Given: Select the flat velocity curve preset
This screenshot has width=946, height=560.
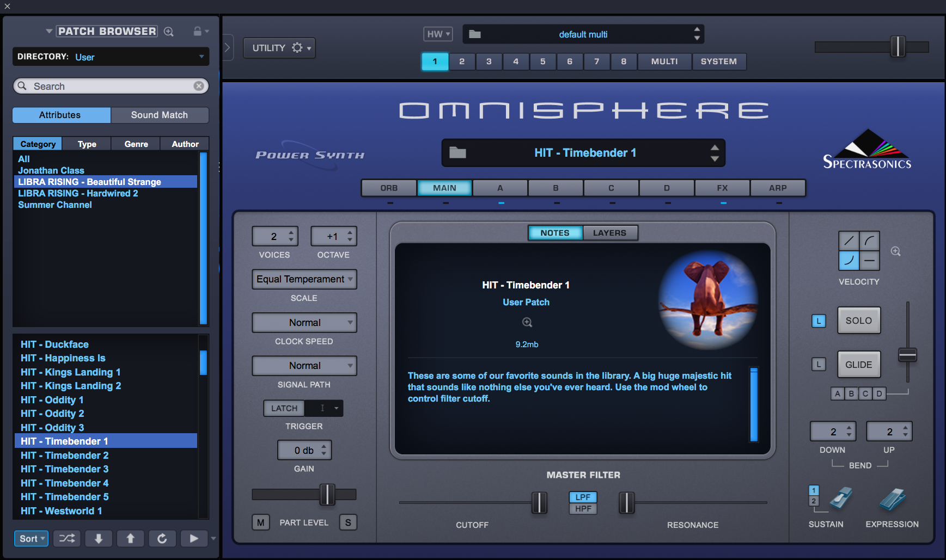Looking at the screenshot, I should [x=869, y=260].
